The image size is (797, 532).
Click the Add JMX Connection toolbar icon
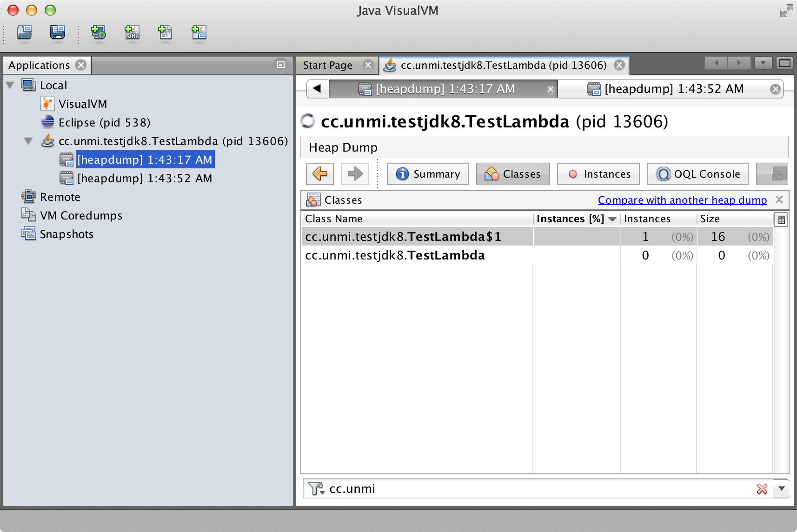click(x=132, y=33)
